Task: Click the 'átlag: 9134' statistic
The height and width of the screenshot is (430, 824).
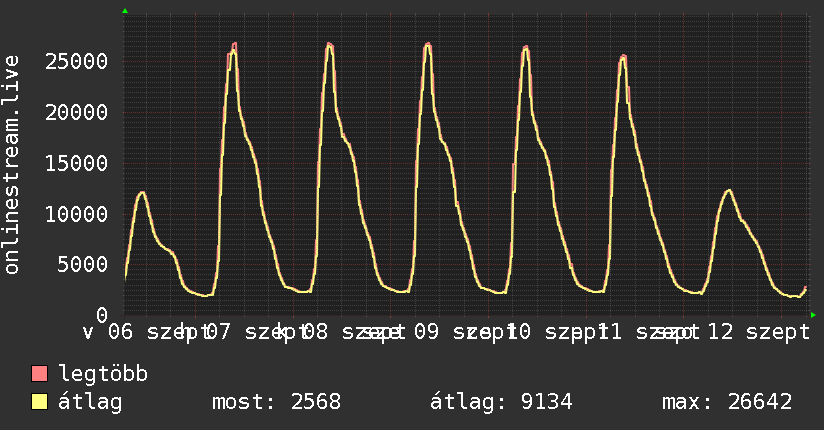Action: [x=501, y=402]
